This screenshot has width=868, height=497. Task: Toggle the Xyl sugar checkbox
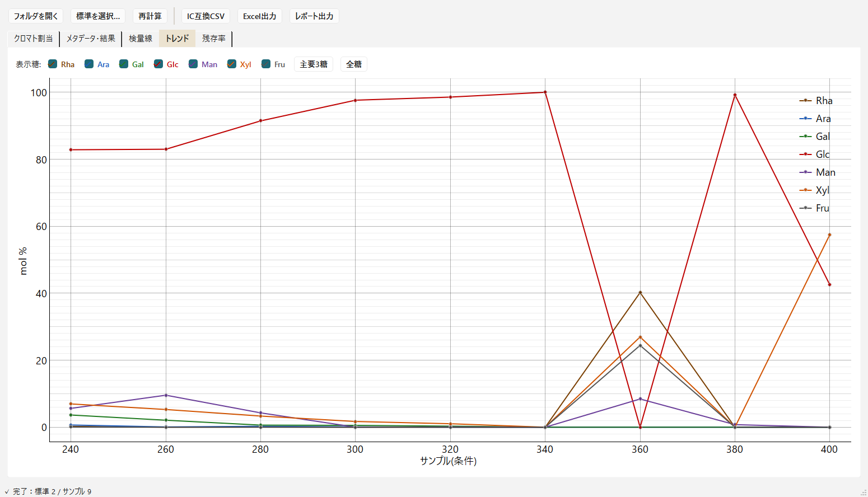click(232, 64)
